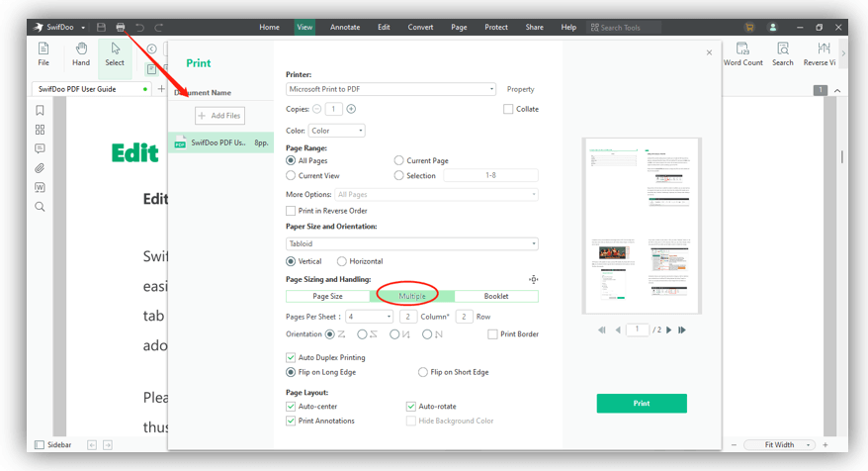Select the All Pages radio button
868x471 pixels.
coord(291,160)
